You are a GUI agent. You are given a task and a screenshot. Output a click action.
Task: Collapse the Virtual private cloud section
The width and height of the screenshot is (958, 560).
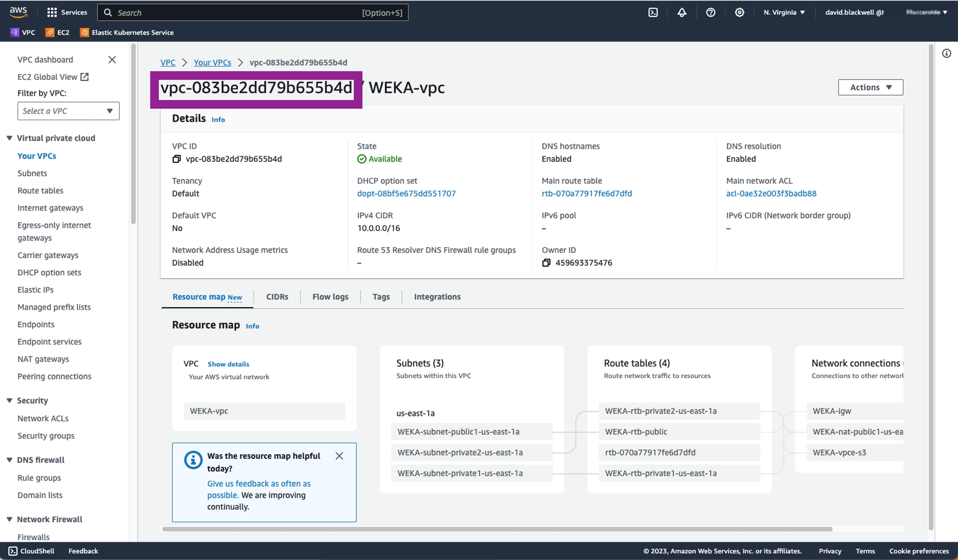(x=9, y=138)
